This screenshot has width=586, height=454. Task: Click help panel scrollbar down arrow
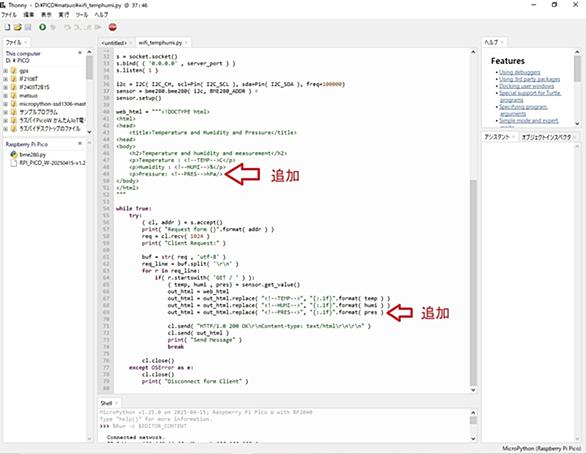tap(577, 123)
